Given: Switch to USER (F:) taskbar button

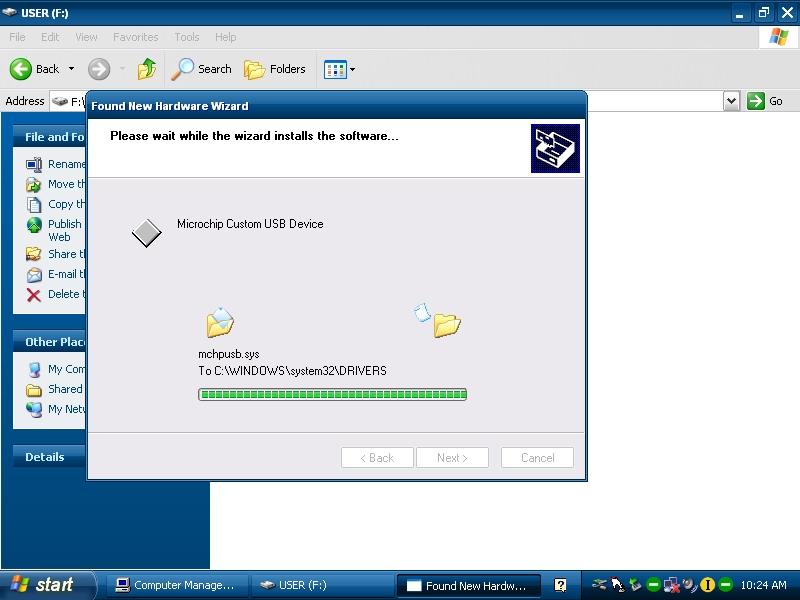Looking at the screenshot, I should [321, 585].
